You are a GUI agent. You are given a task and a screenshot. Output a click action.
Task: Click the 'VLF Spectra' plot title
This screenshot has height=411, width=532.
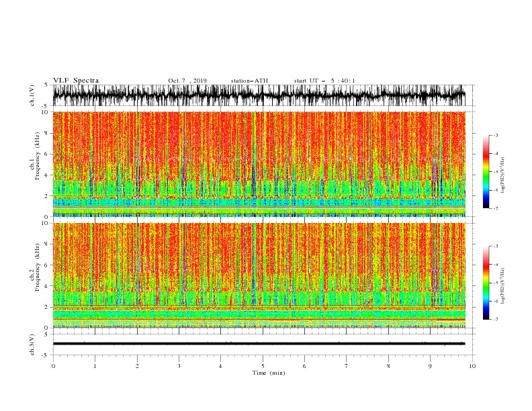(x=76, y=81)
